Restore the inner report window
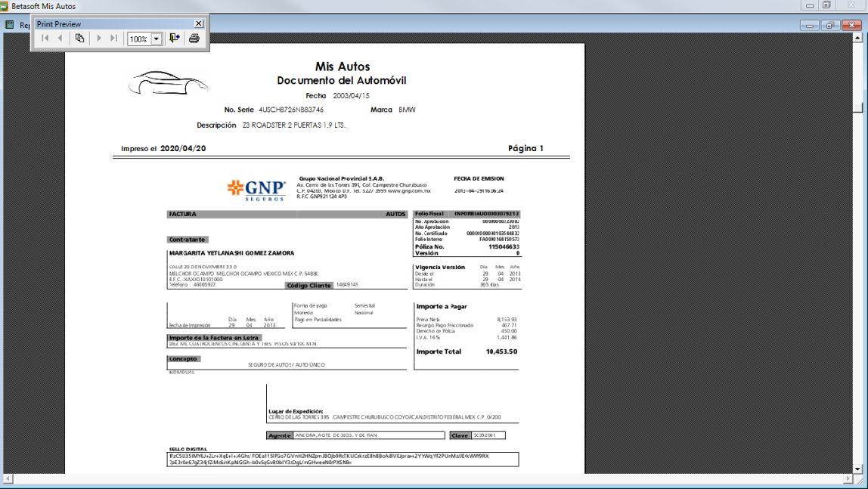The image size is (868, 489). (x=830, y=26)
